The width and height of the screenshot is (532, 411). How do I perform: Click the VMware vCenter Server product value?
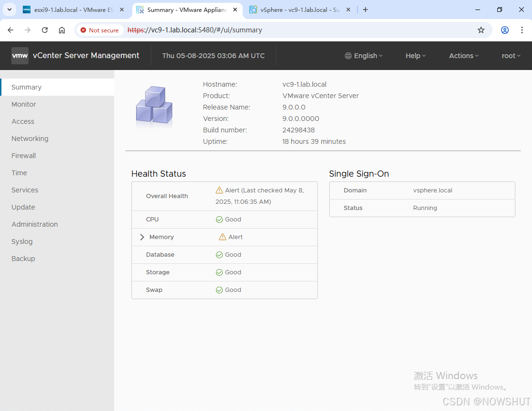coord(320,96)
